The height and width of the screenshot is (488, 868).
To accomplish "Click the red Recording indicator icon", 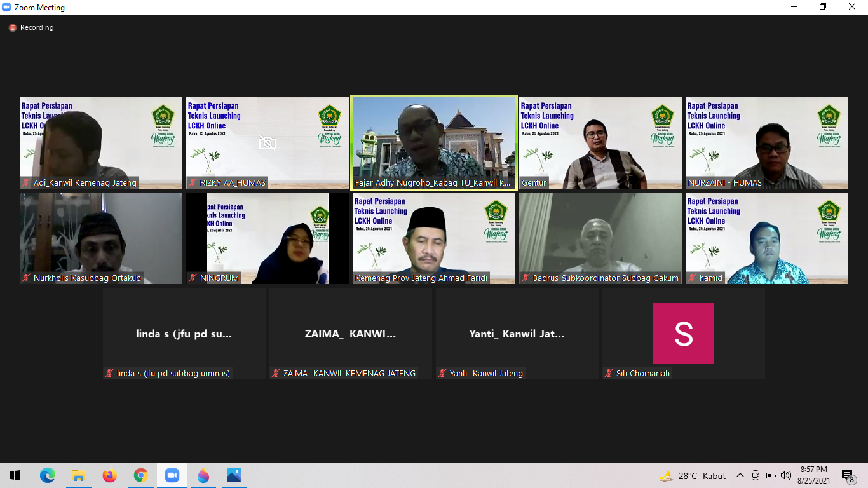I will coord(12,28).
